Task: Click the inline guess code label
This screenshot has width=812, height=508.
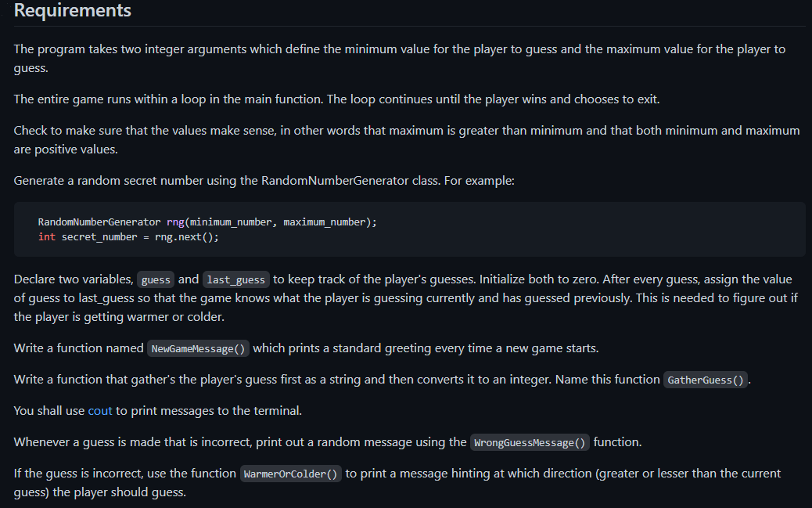Action: (x=156, y=280)
